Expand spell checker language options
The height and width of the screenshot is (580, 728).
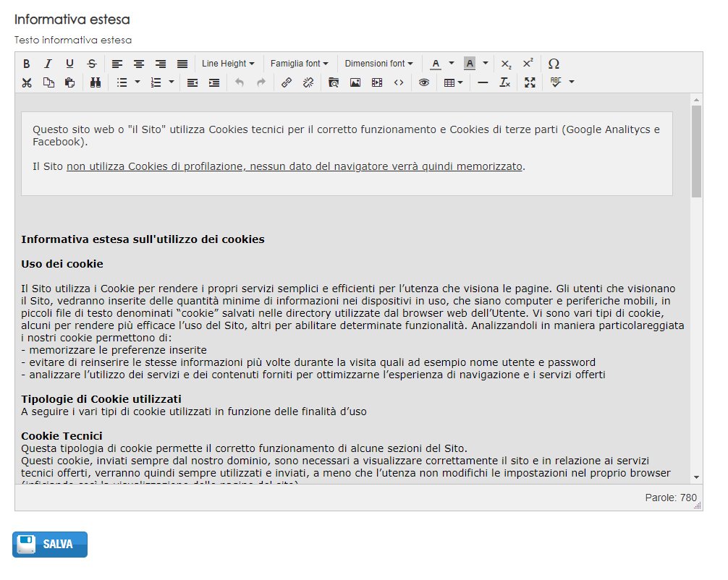click(572, 82)
